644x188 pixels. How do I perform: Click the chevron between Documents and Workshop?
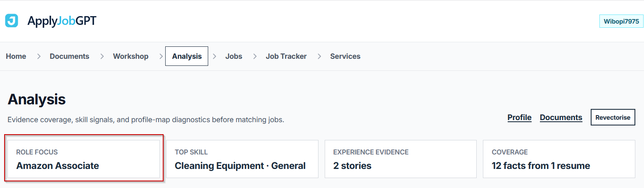coord(102,56)
